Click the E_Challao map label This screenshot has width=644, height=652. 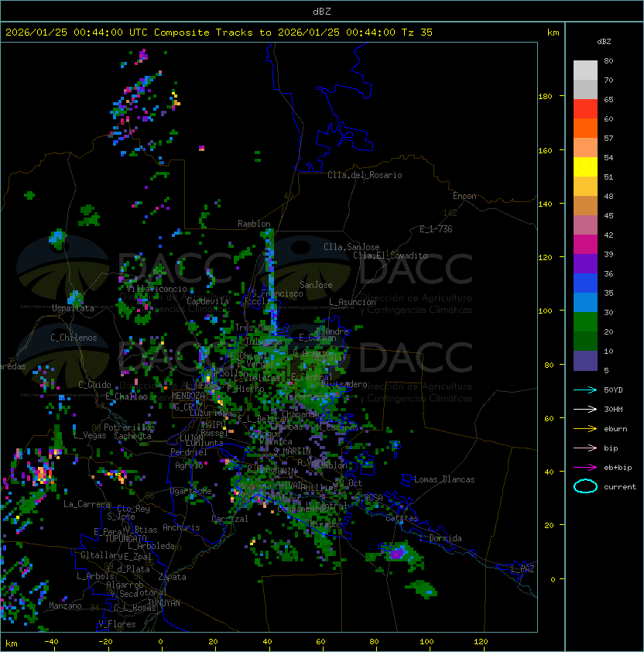(126, 396)
